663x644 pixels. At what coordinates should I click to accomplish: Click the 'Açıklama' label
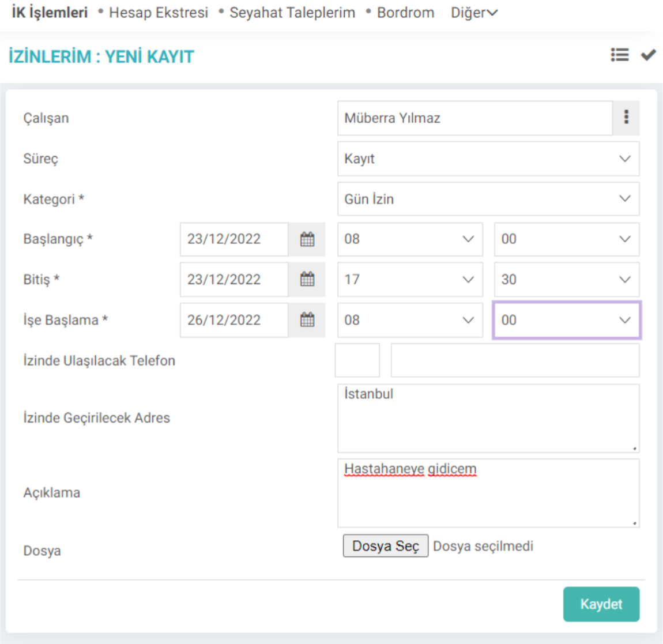coord(51,493)
